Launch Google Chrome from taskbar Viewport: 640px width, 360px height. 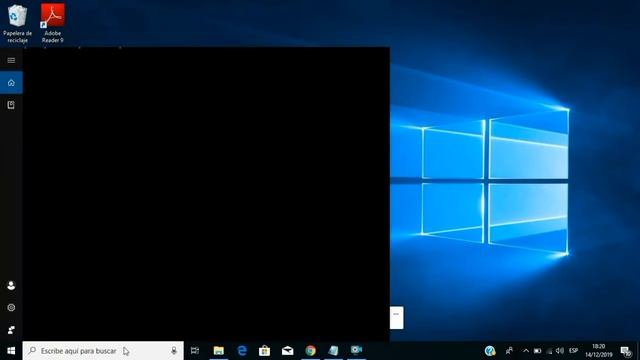[x=311, y=351]
